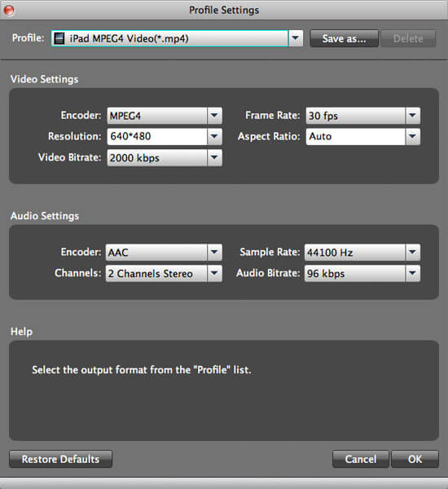Click the 44100 Hz sample rate value
This screenshot has width=448, height=489.
click(330, 253)
